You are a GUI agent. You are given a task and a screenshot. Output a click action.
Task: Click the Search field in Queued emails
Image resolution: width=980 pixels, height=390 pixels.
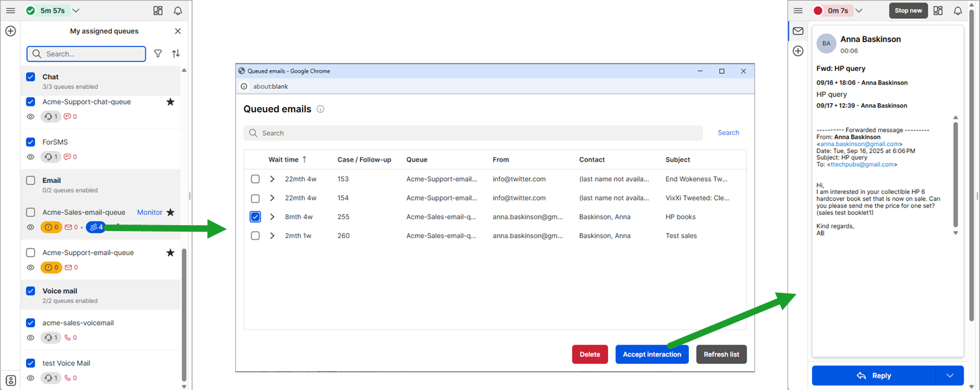pyautogui.click(x=473, y=133)
